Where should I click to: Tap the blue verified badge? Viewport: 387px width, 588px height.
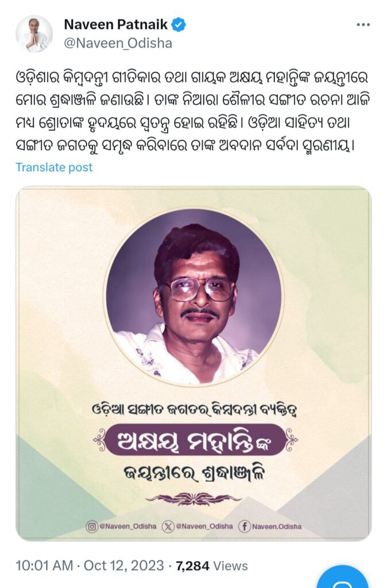(x=179, y=24)
